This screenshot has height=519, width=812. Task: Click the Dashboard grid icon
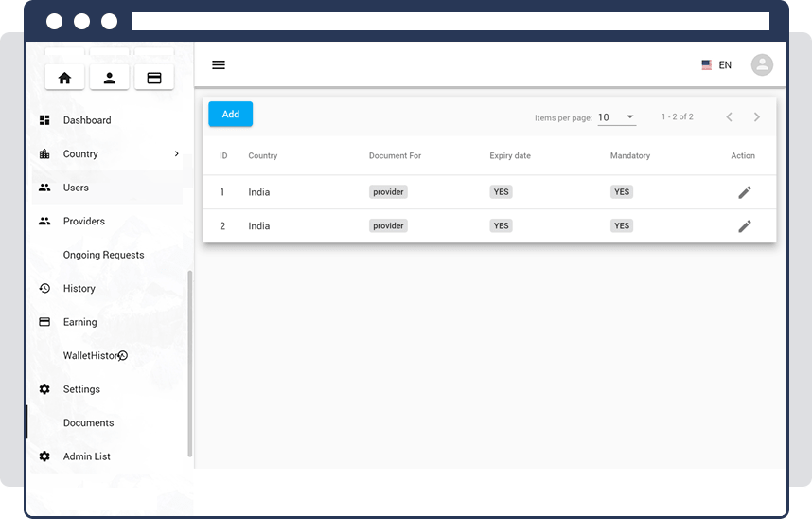click(44, 120)
